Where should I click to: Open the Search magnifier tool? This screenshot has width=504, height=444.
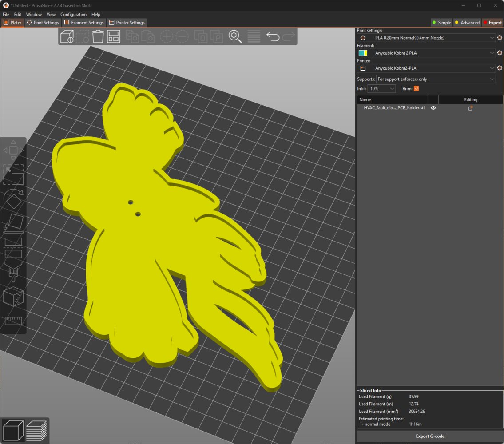pos(235,36)
